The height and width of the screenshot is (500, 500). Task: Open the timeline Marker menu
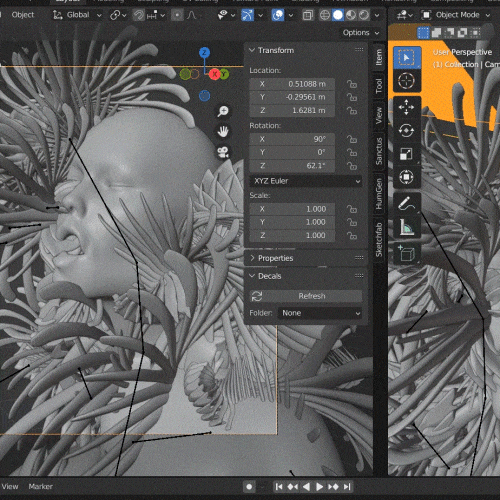[x=40, y=486]
